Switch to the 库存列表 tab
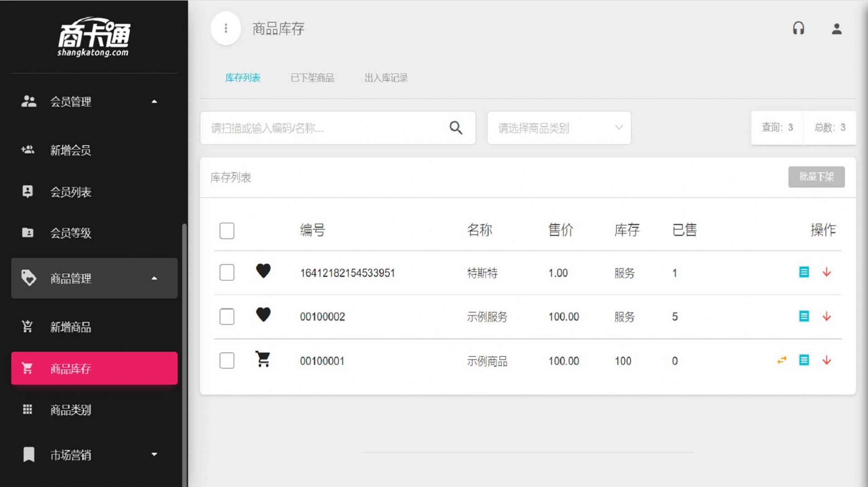 point(243,78)
